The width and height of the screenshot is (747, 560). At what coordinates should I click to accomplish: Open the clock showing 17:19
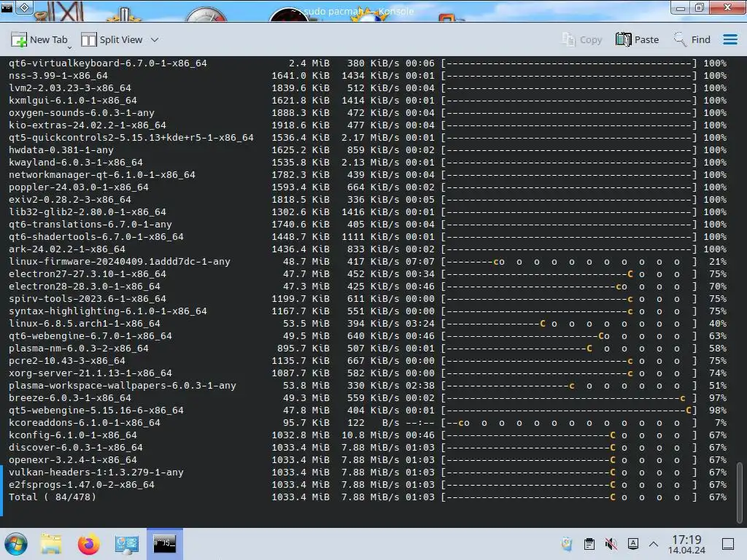pyautogui.click(x=686, y=544)
